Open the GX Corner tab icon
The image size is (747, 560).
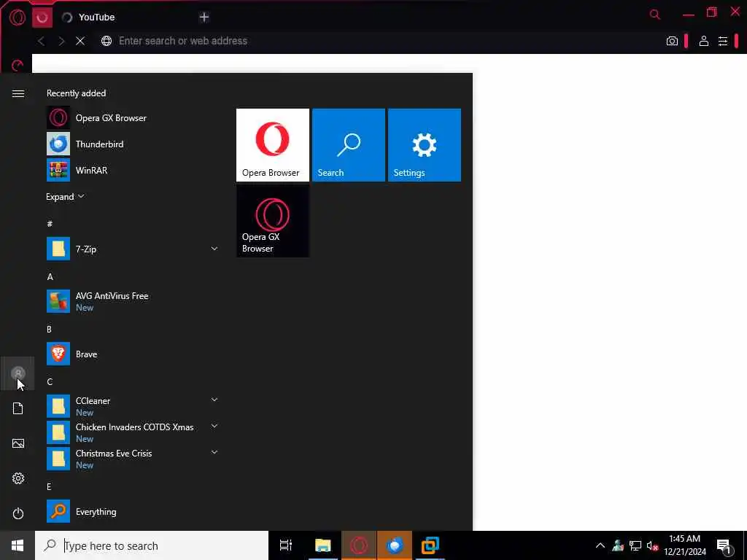(42, 17)
